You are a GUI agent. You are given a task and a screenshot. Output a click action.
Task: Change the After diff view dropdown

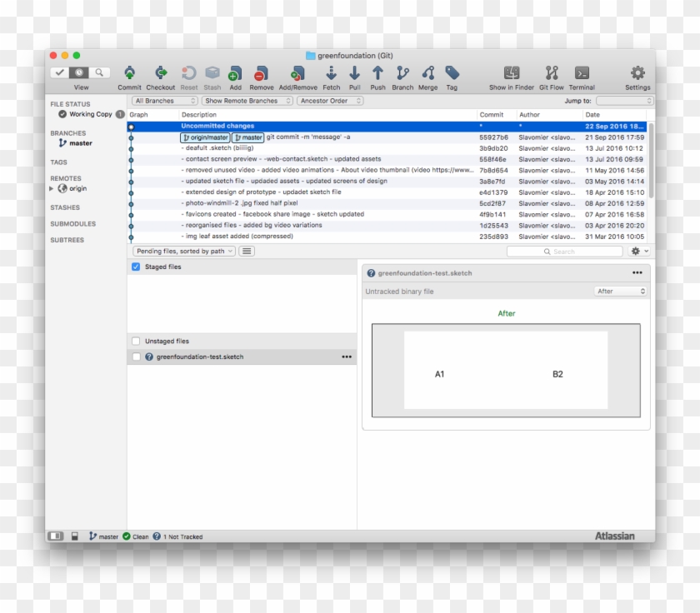click(x=620, y=291)
